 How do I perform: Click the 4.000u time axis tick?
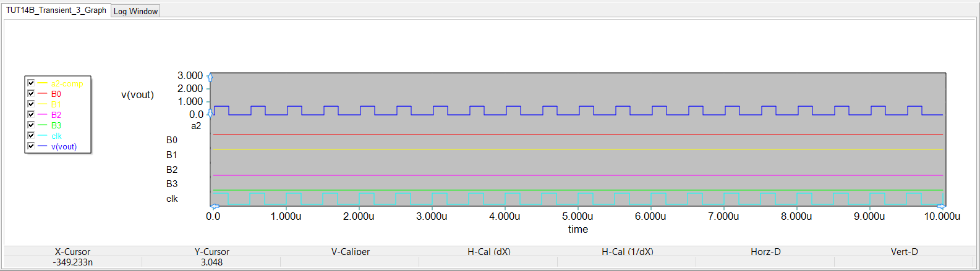505,216
